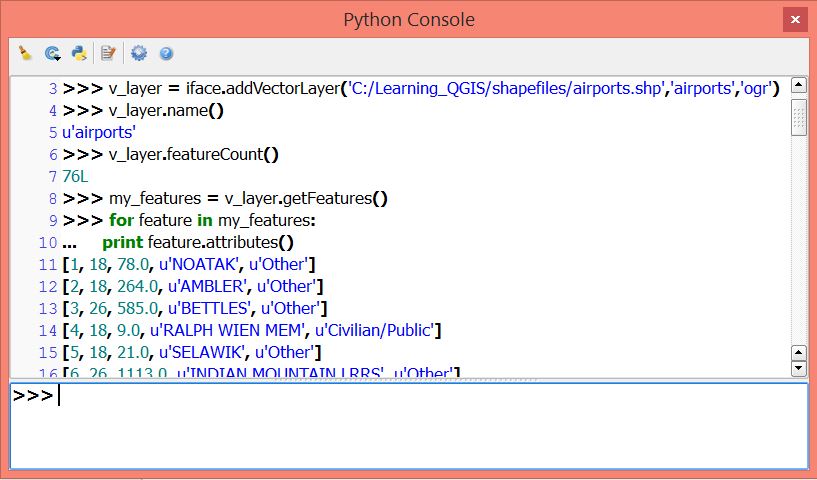
Task: Click the v_layer.getFeatures() command line
Action: coord(225,199)
